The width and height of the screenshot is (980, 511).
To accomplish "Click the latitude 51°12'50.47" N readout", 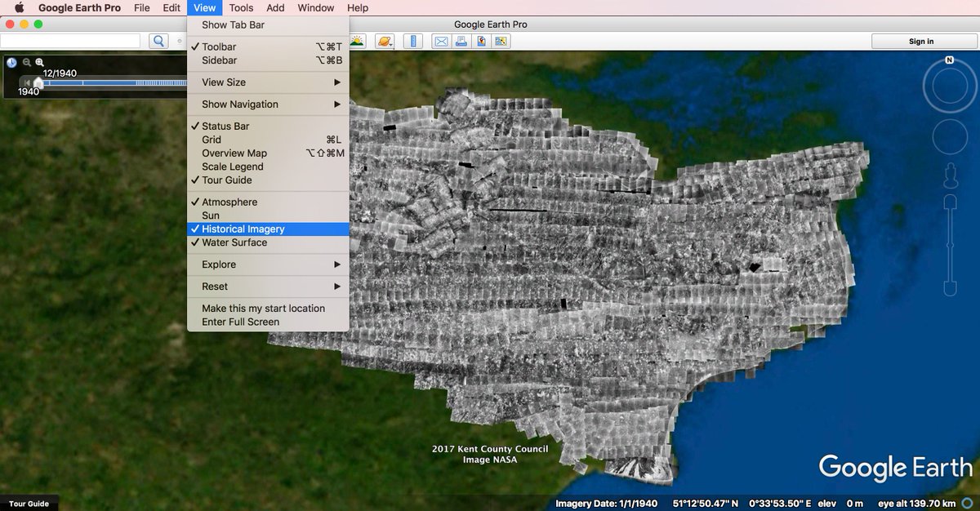I will point(706,504).
